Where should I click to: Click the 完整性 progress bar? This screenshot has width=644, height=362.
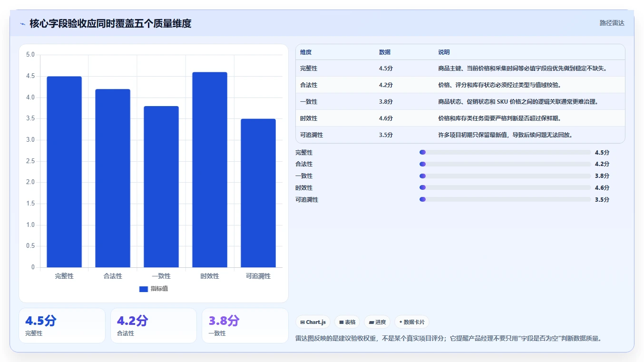coord(505,152)
